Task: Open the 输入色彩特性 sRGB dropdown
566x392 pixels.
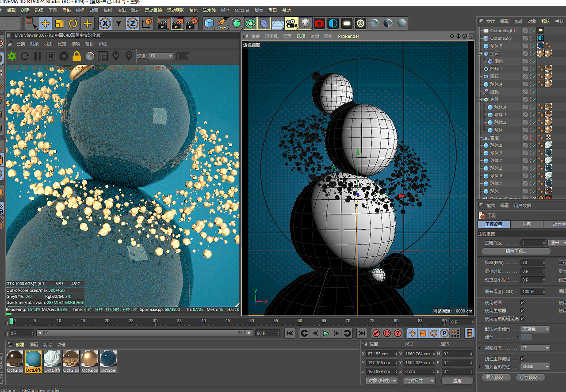Action: click(535, 367)
